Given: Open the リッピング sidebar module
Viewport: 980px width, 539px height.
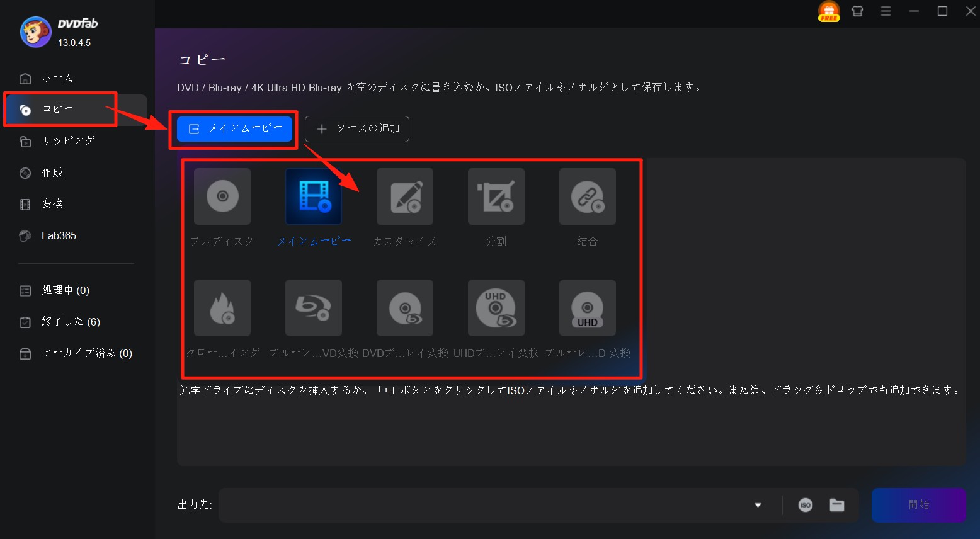Looking at the screenshot, I should (x=76, y=141).
